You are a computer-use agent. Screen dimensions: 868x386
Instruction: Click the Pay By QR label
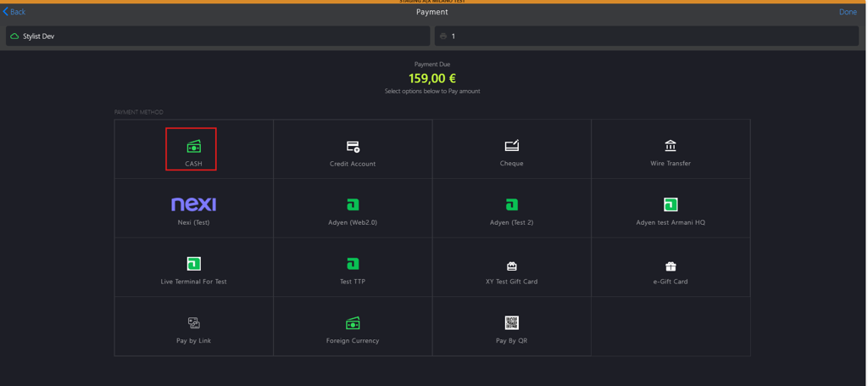tap(511, 340)
